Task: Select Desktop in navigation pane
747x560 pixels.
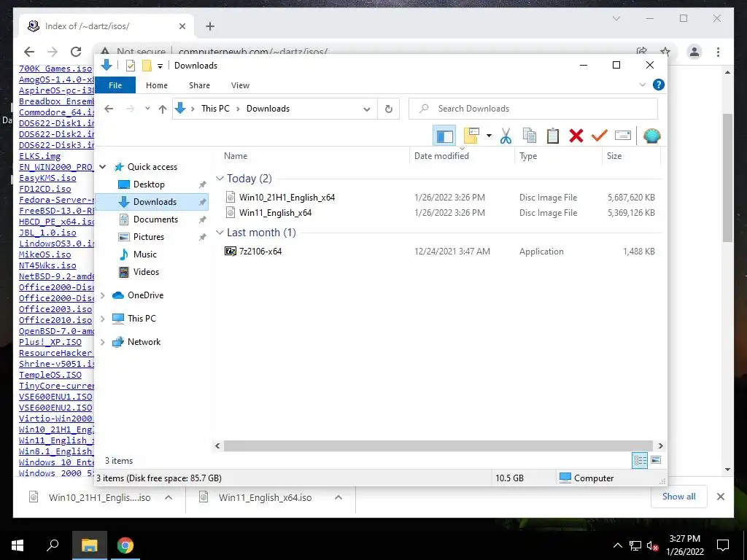Action: pos(149,184)
